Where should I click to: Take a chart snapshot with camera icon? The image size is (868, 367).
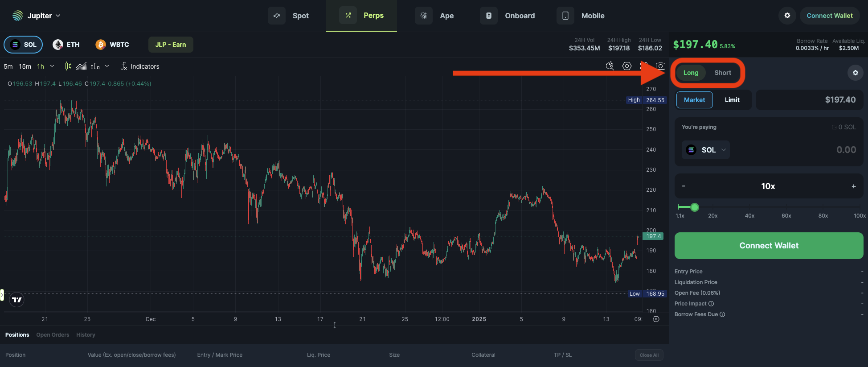(x=660, y=66)
